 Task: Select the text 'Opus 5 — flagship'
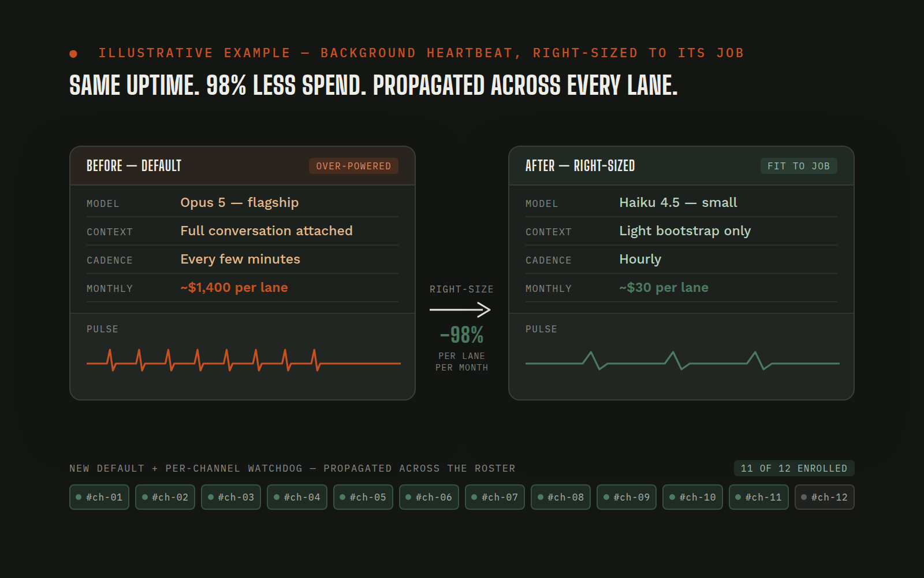coord(240,202)
